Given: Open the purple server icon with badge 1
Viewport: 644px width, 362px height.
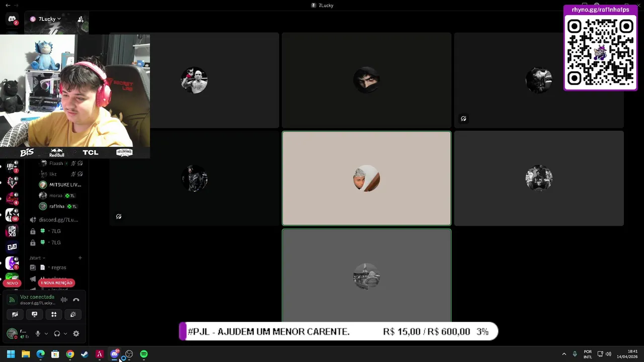Looking at the screenshot, I should pos(12,263).
